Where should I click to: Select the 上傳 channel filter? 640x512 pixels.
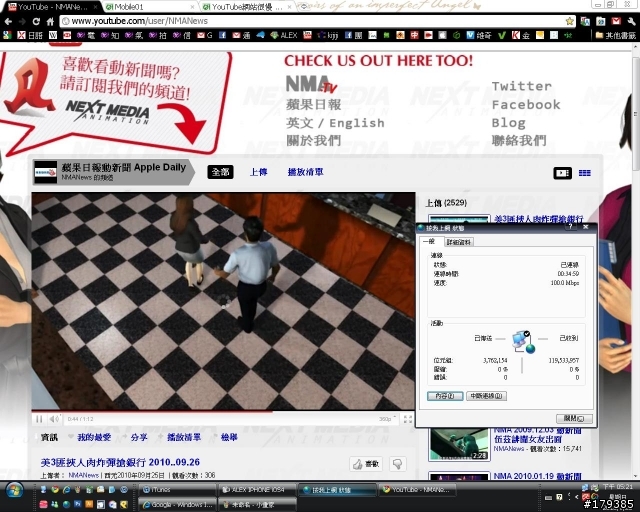pyautogui.click(x=259, y=172)
